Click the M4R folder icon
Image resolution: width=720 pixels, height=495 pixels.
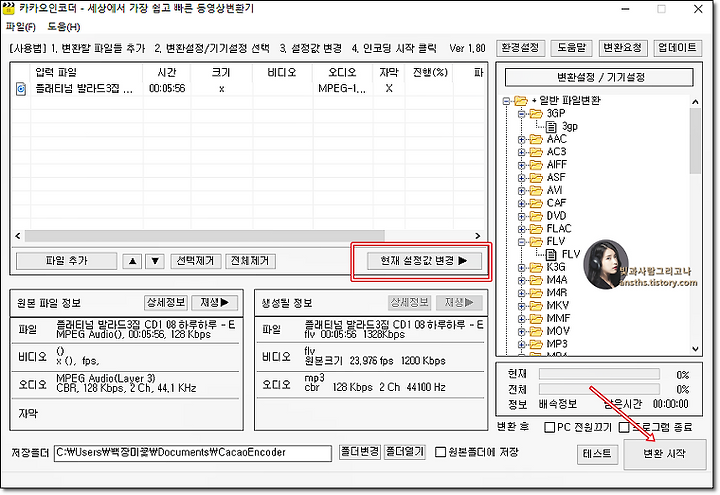(536, 292)
